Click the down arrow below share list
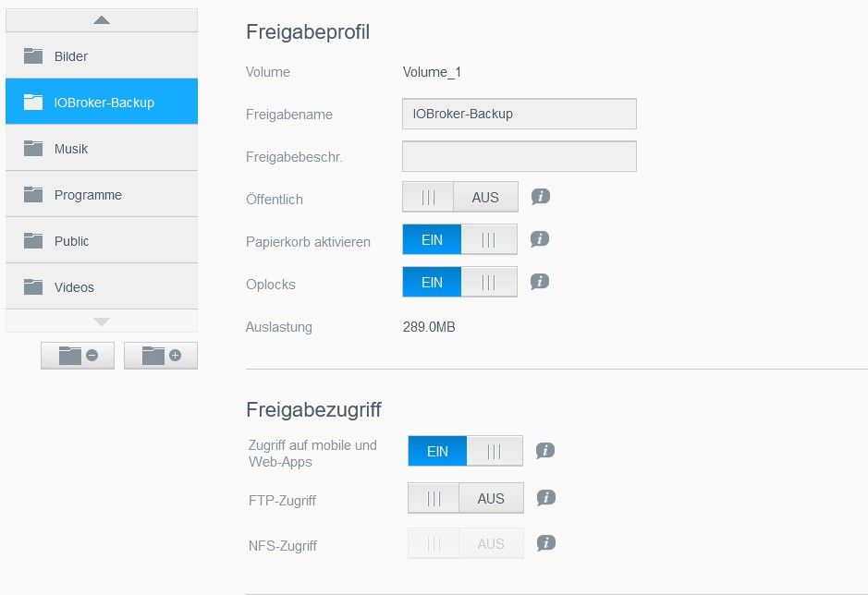The width and height of the screenshot is (868, 595). point(102,321)
